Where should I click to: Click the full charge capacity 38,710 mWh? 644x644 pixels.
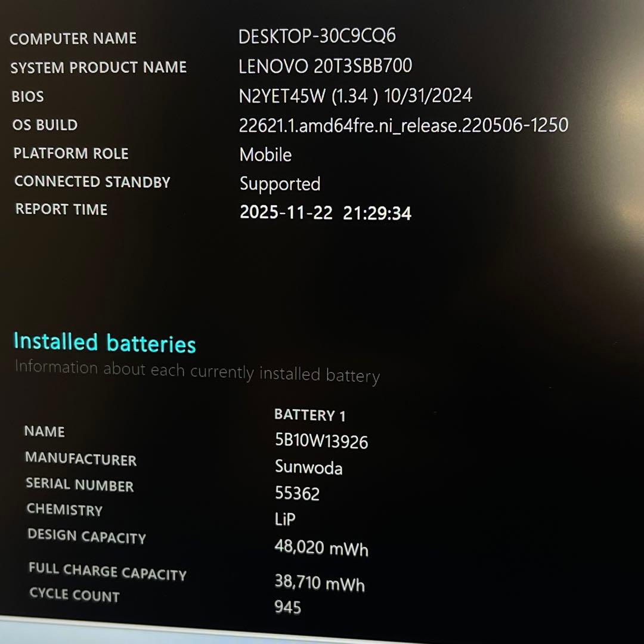(320, 584)
